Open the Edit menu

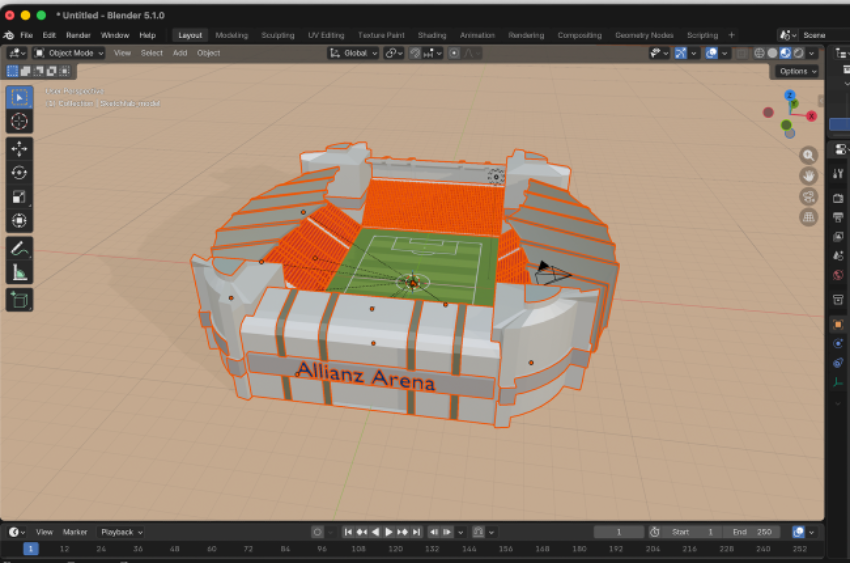(x=49, y=35)
